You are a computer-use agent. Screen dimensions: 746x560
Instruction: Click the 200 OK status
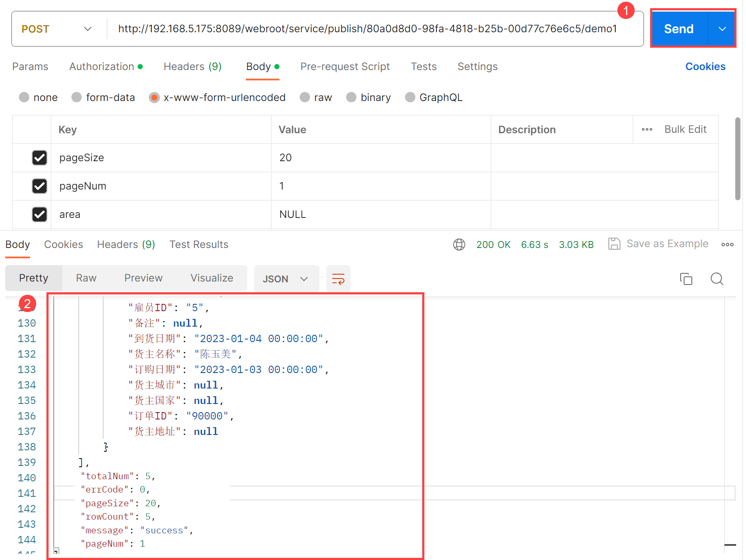[x=493, y=245]
